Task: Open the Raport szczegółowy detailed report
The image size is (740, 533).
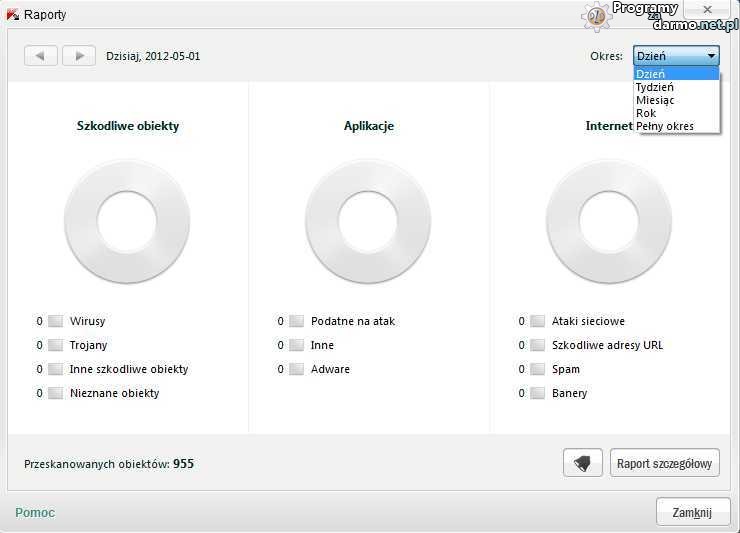Action: [x=664, y=463]
